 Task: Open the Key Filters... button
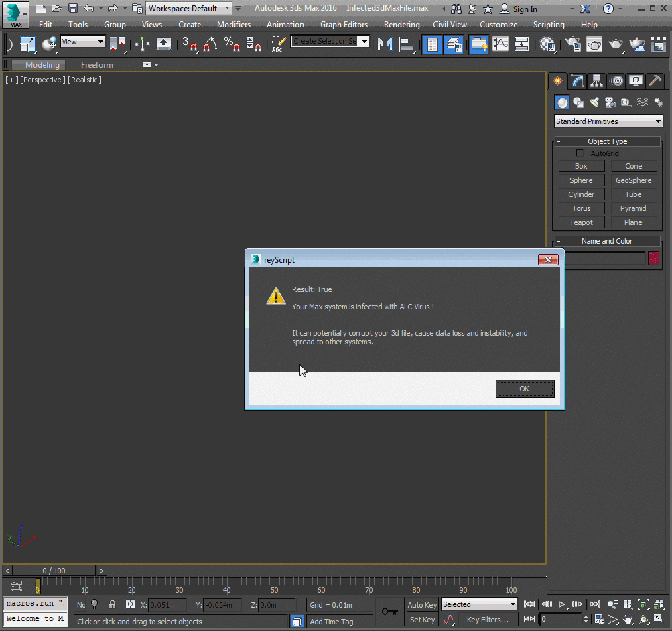point(488,620)
